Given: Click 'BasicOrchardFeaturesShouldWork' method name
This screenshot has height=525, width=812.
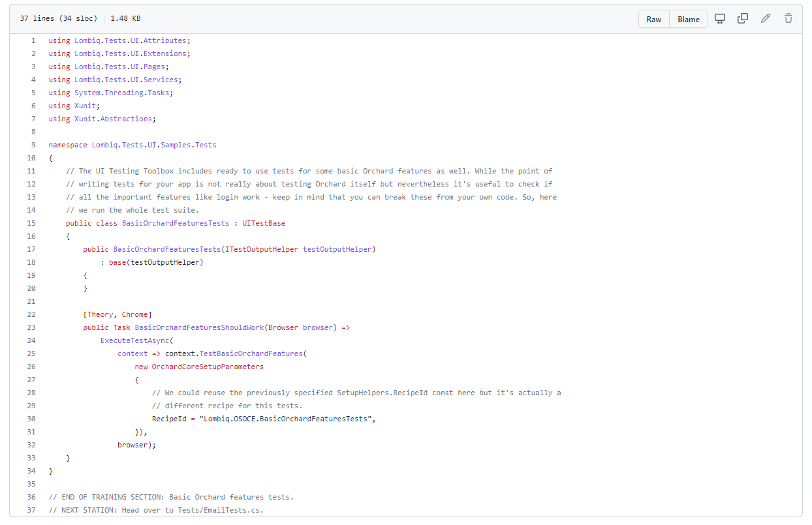Looking at the screenshot, I should [x=199, y=327].
